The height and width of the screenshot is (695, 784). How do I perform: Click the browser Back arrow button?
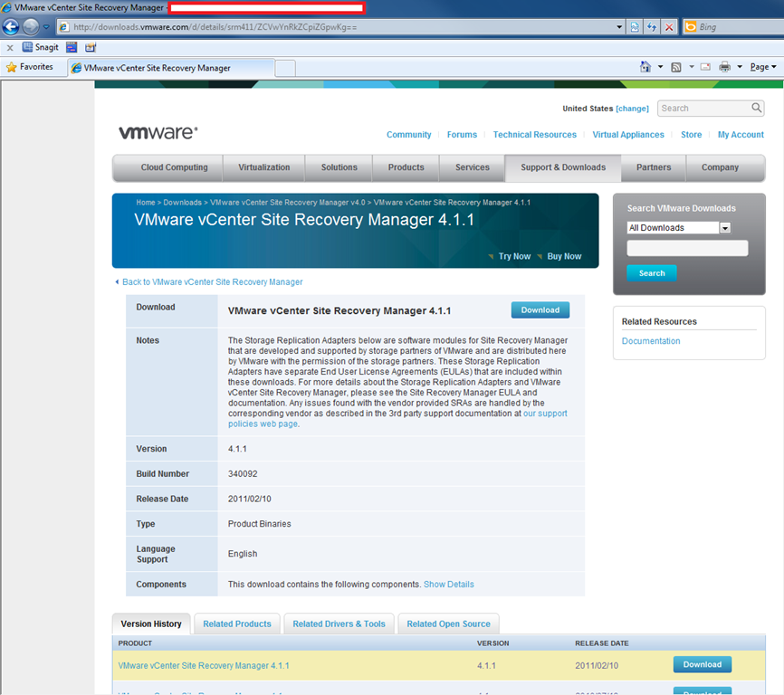pos(11,26)
